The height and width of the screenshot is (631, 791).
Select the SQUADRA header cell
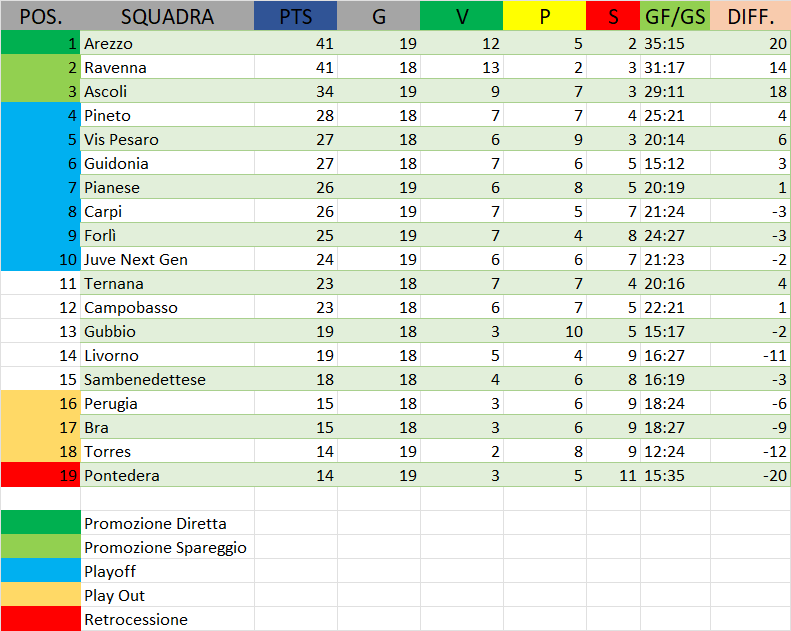[x=167, y=16]
